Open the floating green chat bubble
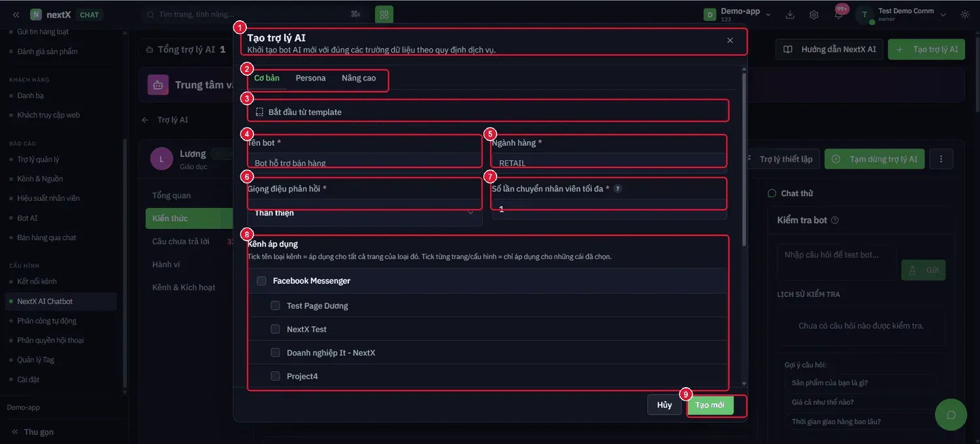The image size is (980, 444). pos(951,415)
